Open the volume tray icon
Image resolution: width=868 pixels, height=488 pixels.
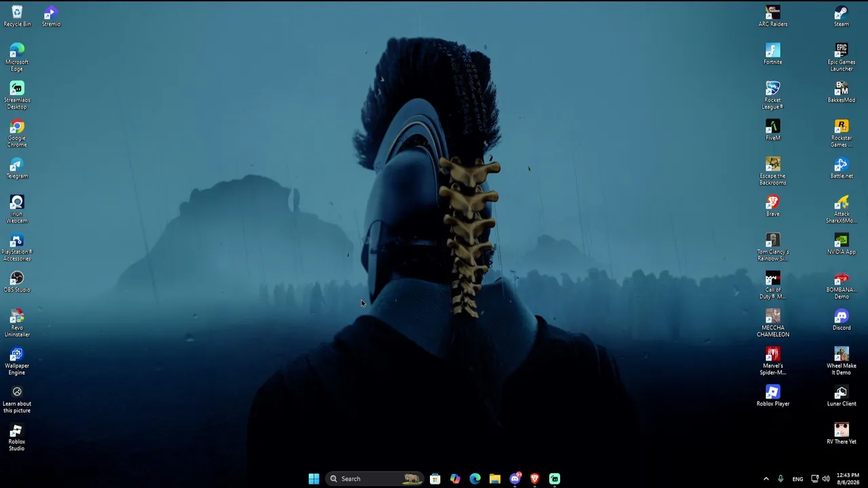[826, 479]
